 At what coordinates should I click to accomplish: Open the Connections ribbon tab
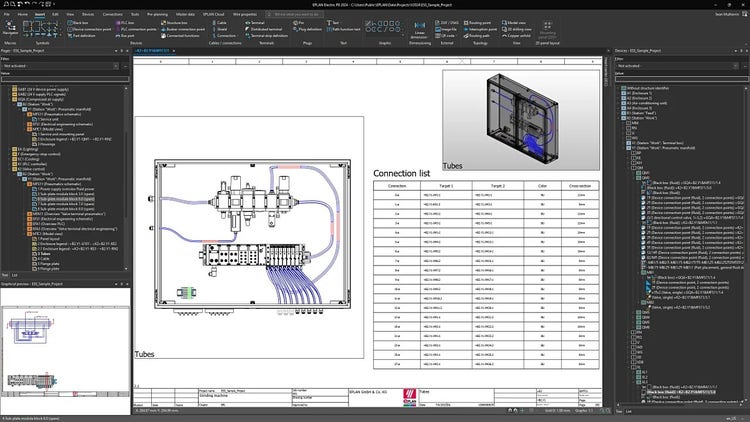[113, 15]
